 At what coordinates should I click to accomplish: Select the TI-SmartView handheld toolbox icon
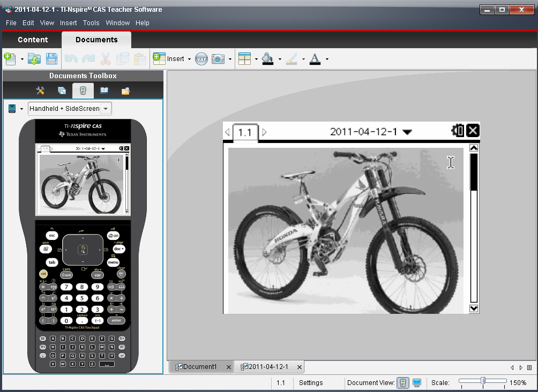(x=83, y=91)
